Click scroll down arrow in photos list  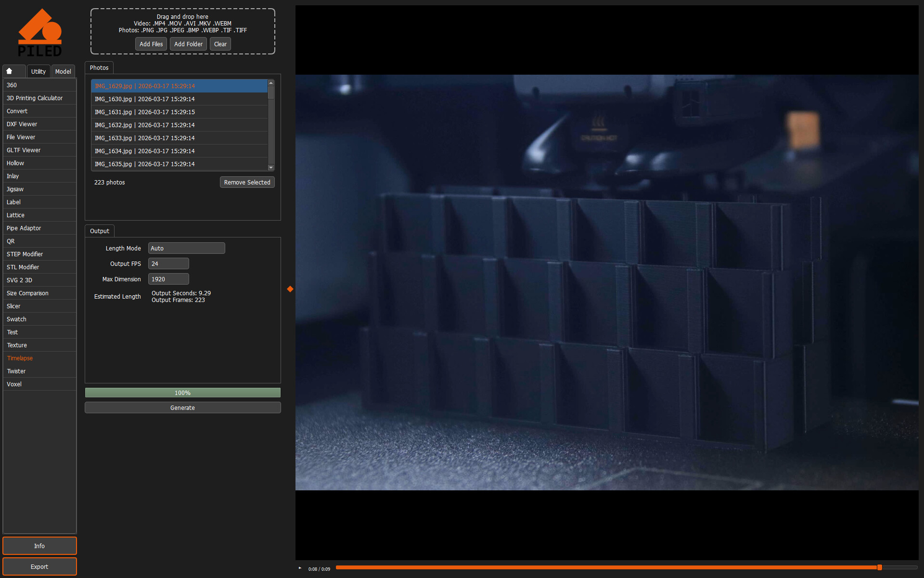click(271, 168)
